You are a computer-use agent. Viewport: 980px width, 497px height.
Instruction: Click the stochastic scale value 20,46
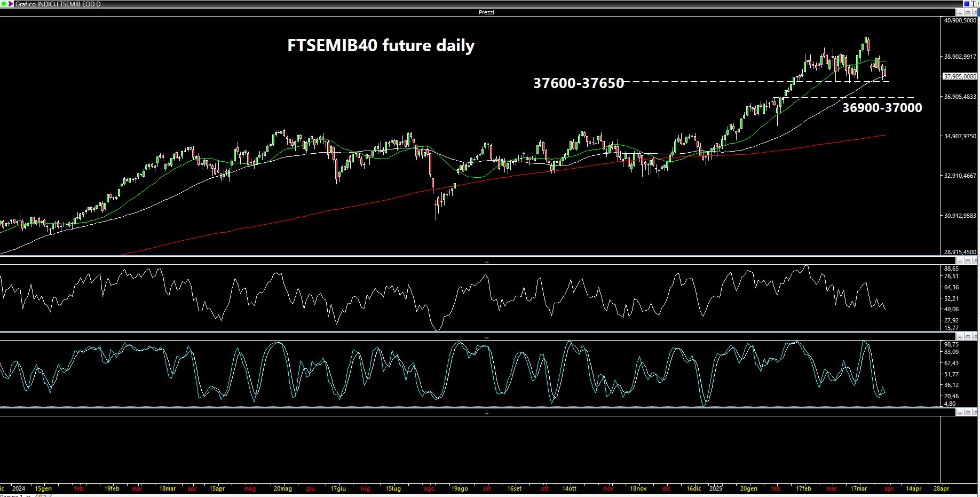[951, 396]
